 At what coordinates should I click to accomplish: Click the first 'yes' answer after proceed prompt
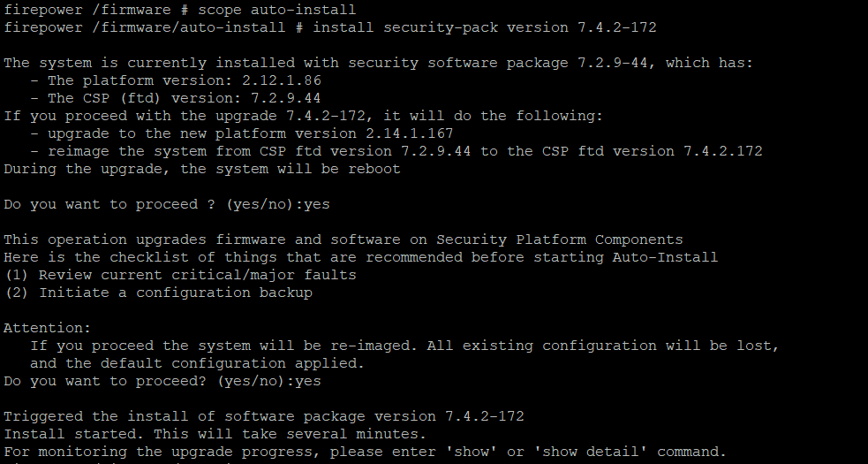click(317, 204)
